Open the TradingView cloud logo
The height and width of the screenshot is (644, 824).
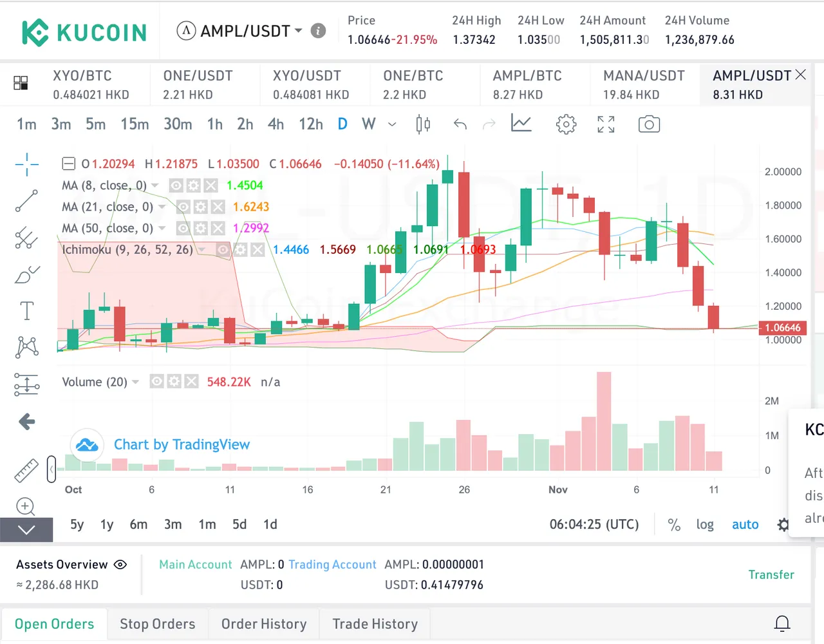click(87, 445)
